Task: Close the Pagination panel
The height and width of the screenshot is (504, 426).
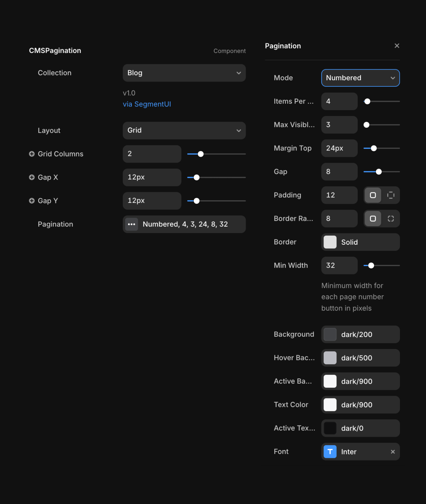Action: (x=396, y=46)
